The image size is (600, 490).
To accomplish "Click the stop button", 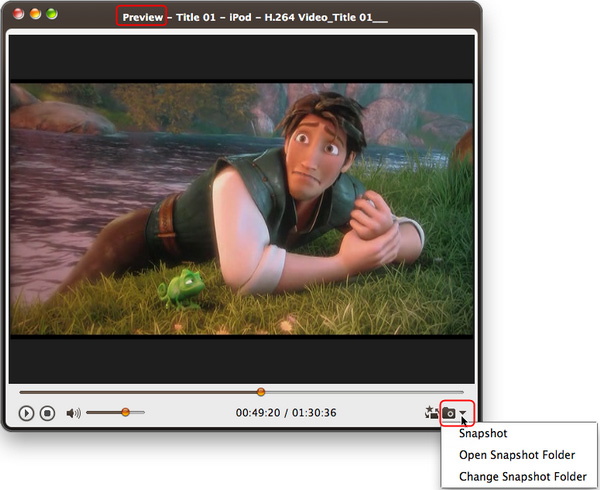I will [47, 413].
